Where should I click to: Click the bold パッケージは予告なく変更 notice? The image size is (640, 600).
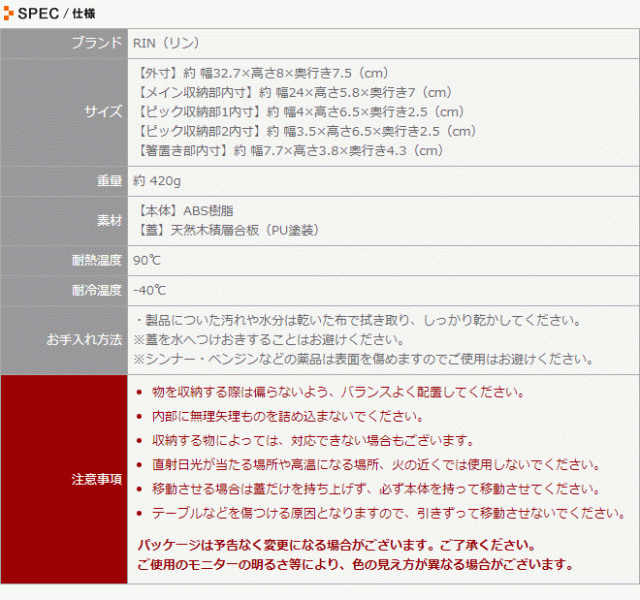[335, 546]
